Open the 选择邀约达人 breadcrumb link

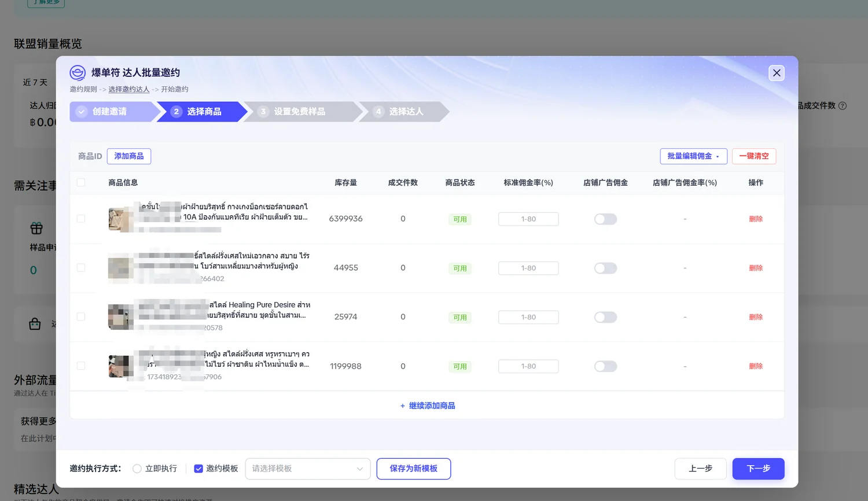coord(129,90)
